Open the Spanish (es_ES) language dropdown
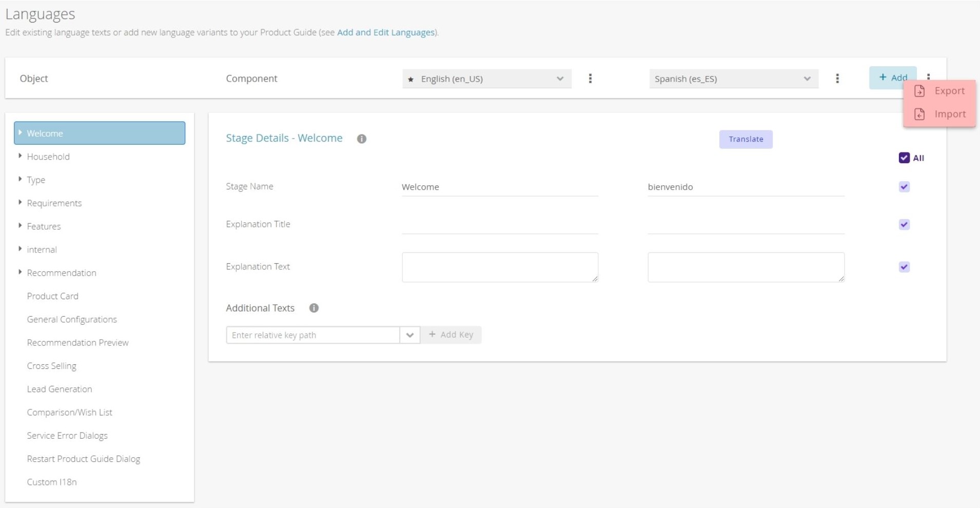The image size is (980, 508). (733, 79)
